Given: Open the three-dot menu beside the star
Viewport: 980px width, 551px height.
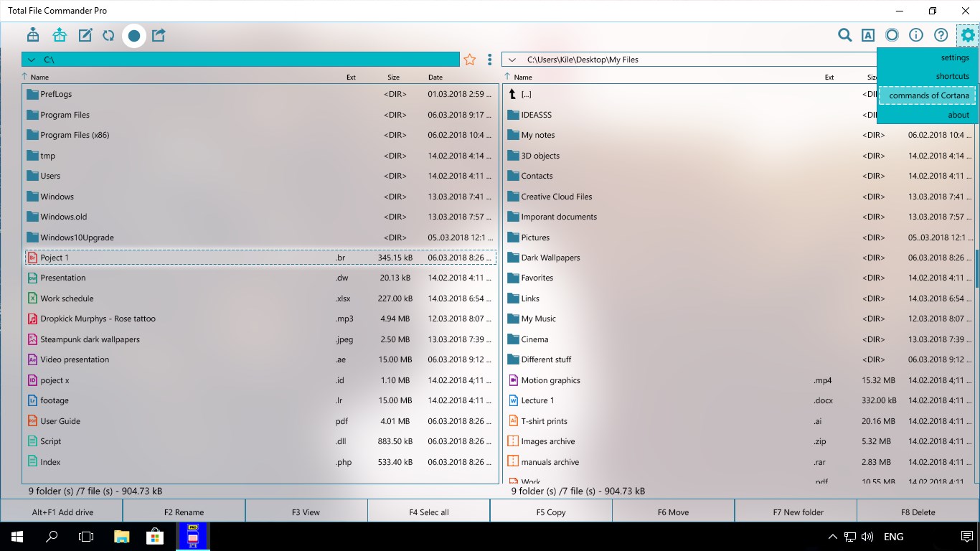Looking at the screenshot, I should coord(490,60).
